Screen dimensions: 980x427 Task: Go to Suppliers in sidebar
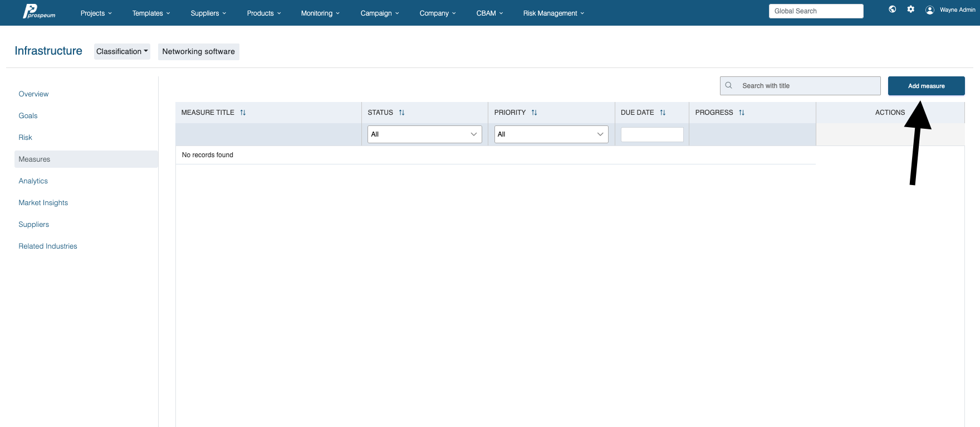click(33, 224)
